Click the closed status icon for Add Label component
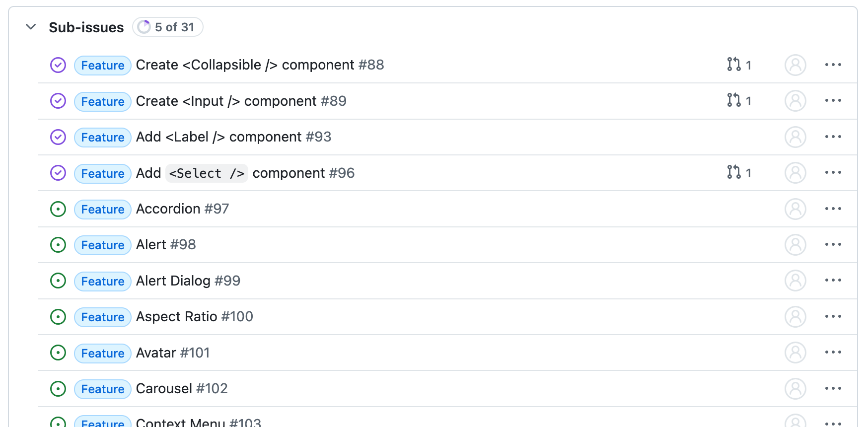 (x=58, y=137)
